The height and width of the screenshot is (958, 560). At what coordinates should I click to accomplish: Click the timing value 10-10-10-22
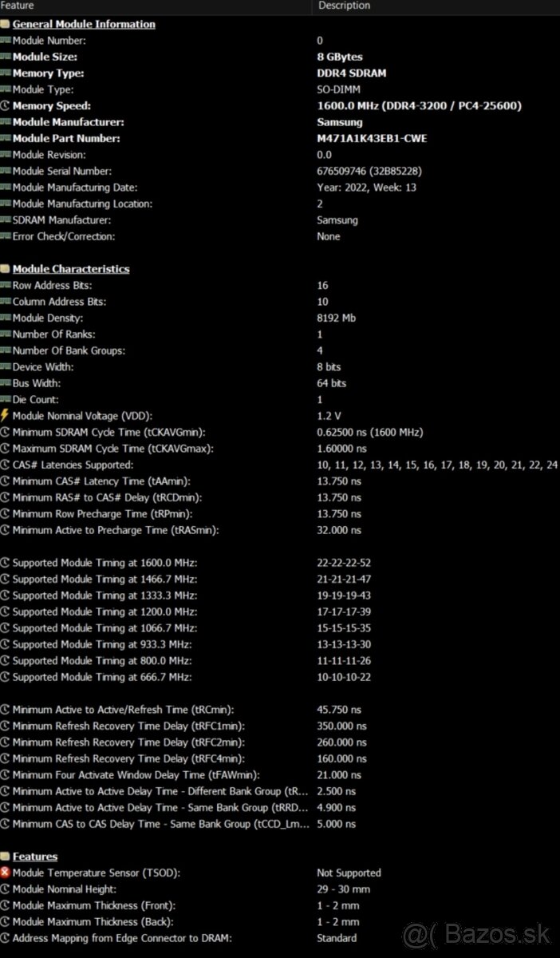click(344, 677)
